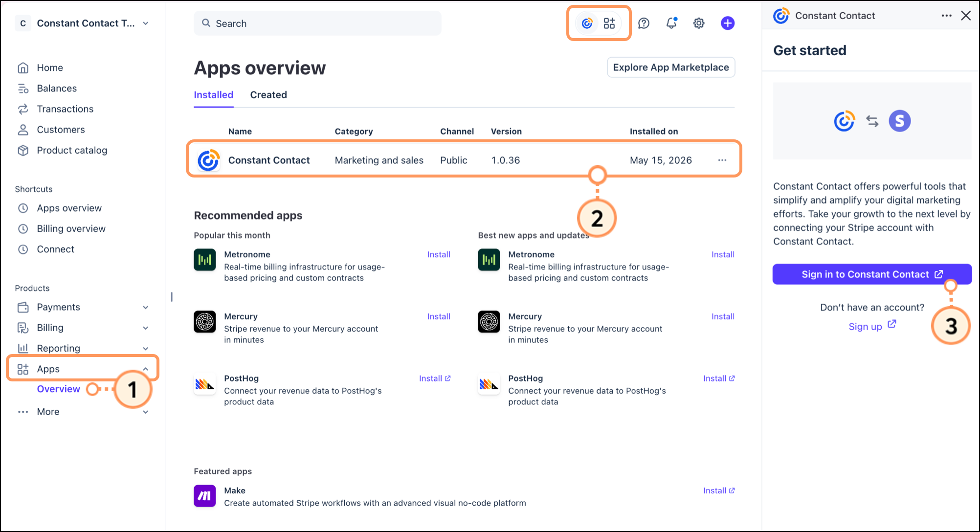980x532 pixels.
Task: Click the Stripe S logo in Get started panel
Action: pos(900,121)
